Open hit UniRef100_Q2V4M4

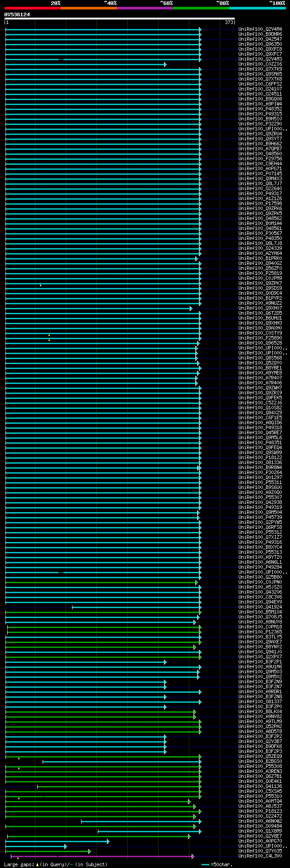(261, 29)
